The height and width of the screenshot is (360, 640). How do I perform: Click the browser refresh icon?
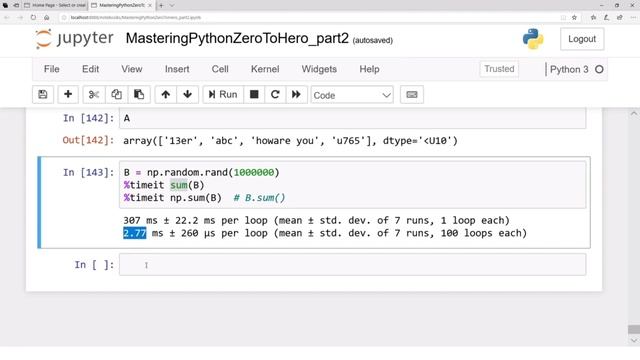pyautogui.click(x=33, y=18)
